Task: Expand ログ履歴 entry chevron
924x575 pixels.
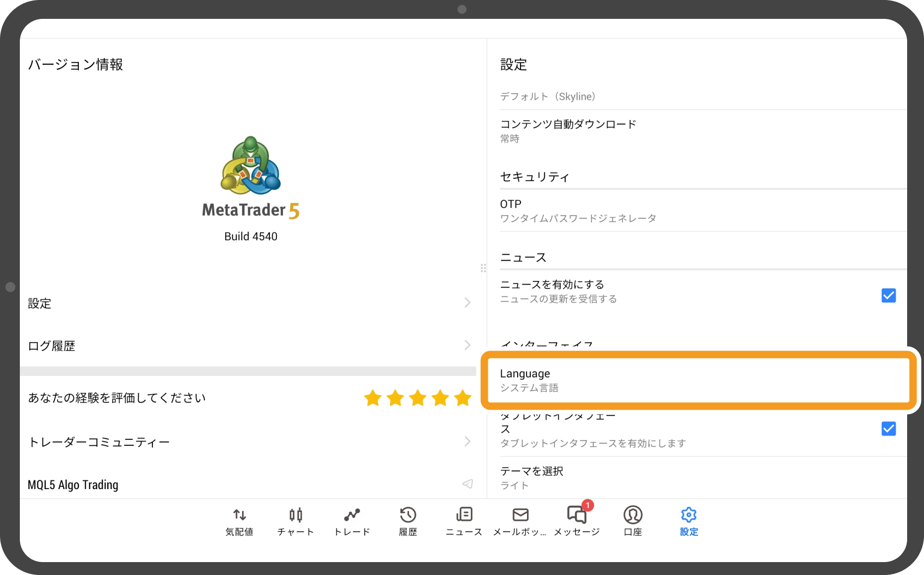Action: click(x=467, y=345)
